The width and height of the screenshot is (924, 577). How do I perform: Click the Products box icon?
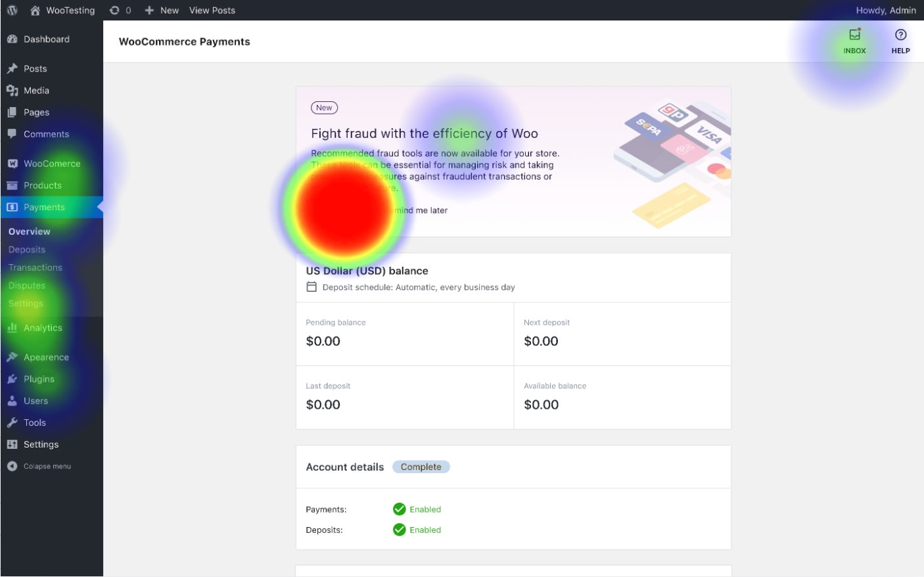point(12,185)
